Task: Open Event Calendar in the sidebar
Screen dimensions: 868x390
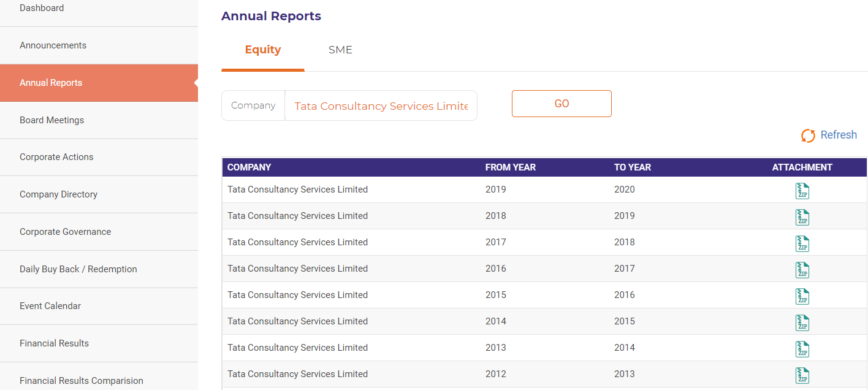Action: tap(99, 306)
